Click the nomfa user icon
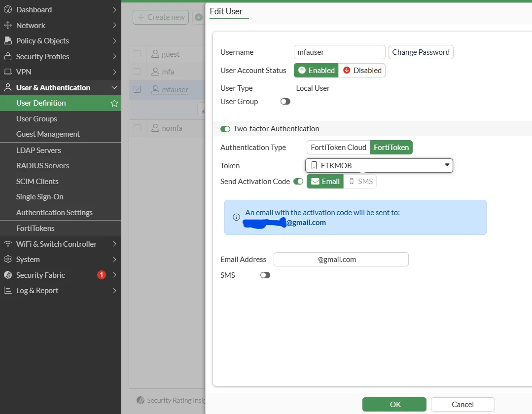This screenshot has height=414, width=532. 155,128
